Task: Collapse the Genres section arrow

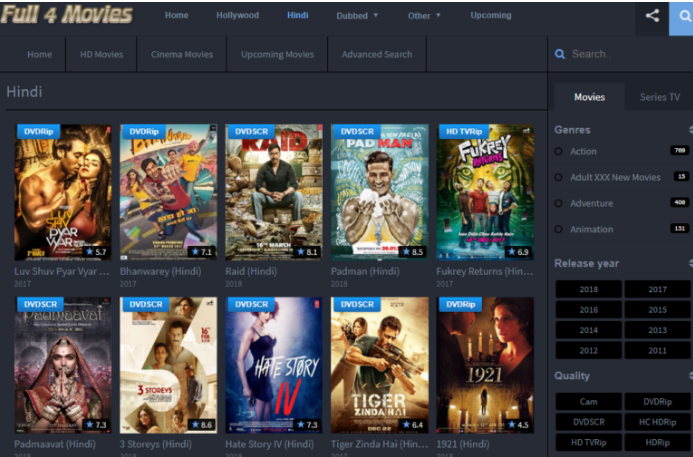Action: pos(689,130)
